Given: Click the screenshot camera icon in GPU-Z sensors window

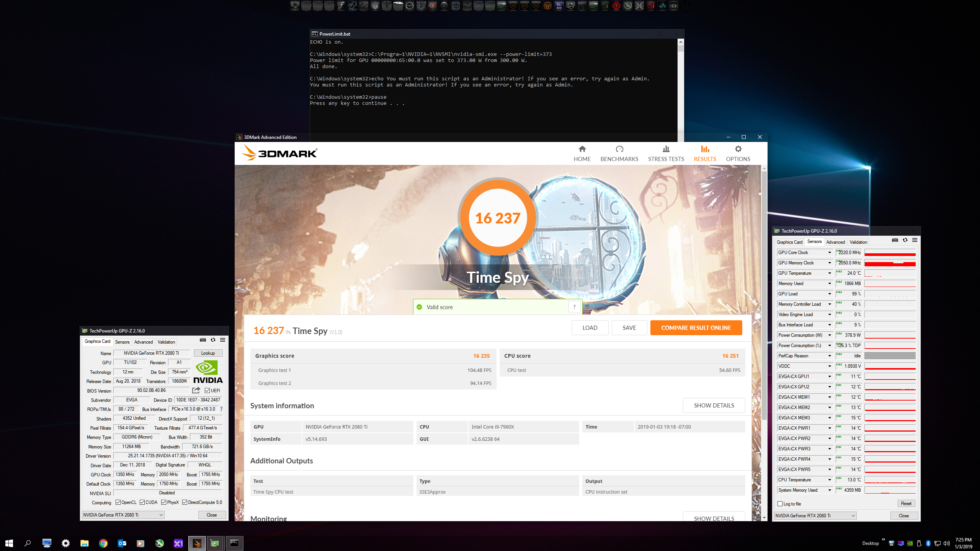Looking at the screenshot, I should [x=895, y=240].
